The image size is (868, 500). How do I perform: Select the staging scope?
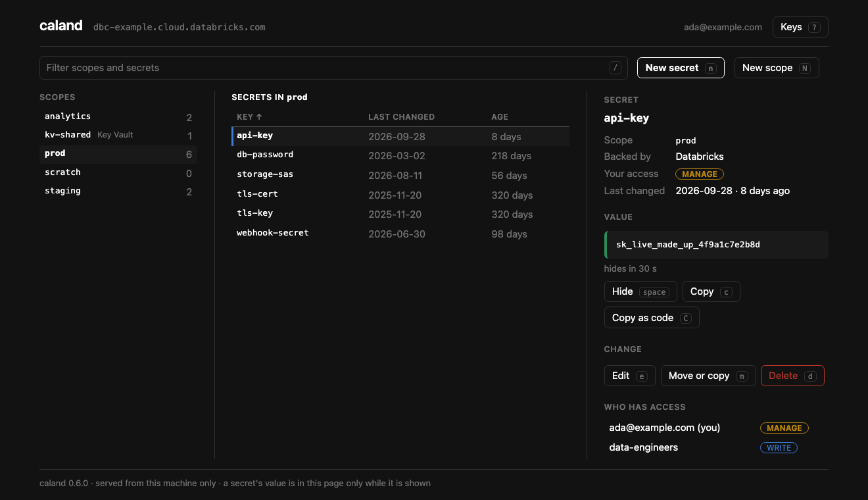tap(118, 191)
